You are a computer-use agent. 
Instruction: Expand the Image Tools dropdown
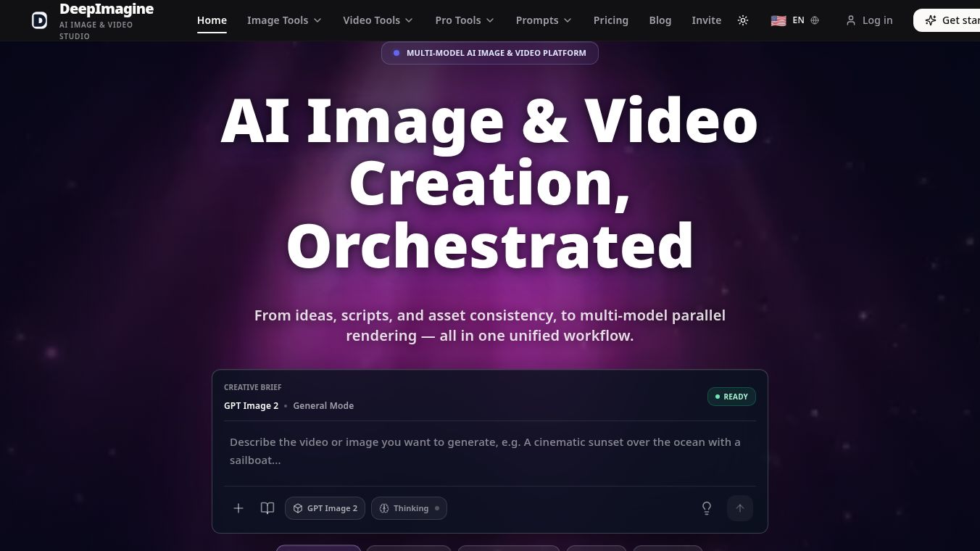point(284,20)
